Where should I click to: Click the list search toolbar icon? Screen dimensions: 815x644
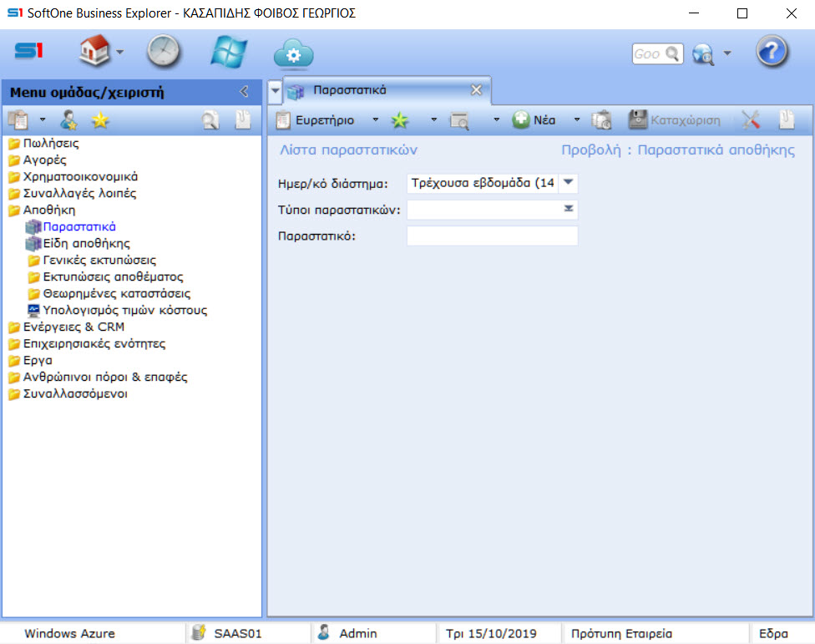459,120
